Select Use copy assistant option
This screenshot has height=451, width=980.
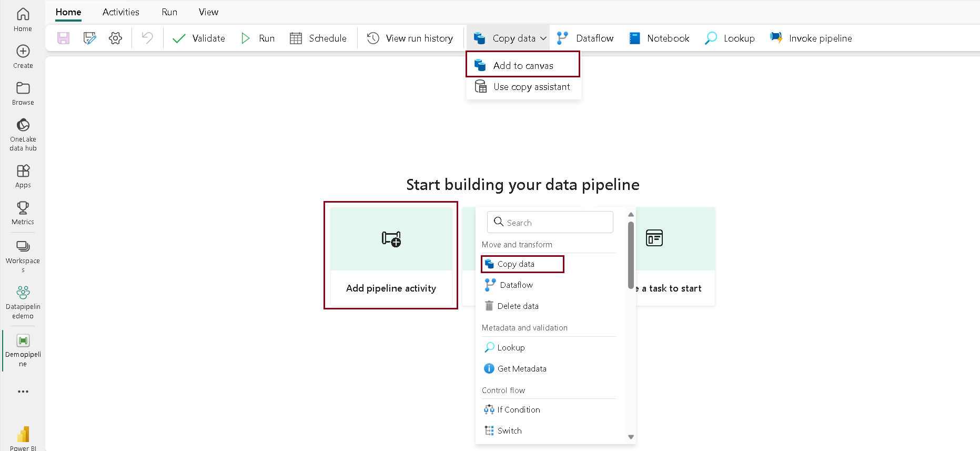click(523, 87)
